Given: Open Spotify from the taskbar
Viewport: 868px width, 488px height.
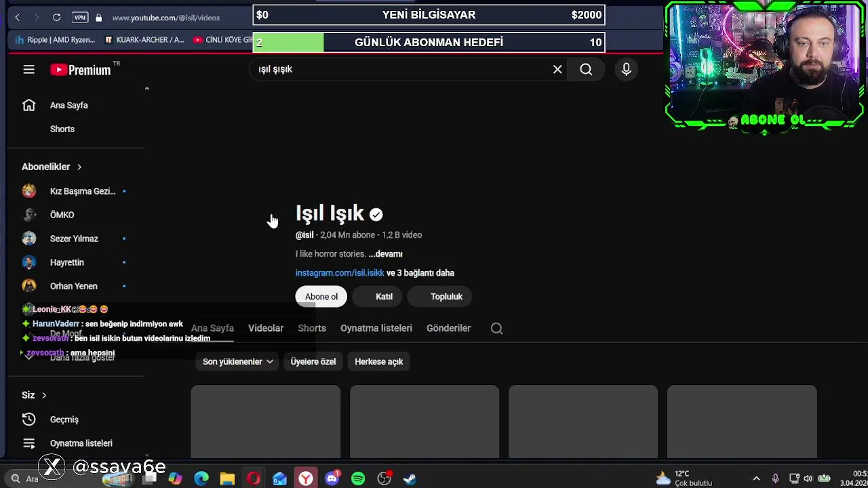Looking at the screenshot, I should (358, 479).
